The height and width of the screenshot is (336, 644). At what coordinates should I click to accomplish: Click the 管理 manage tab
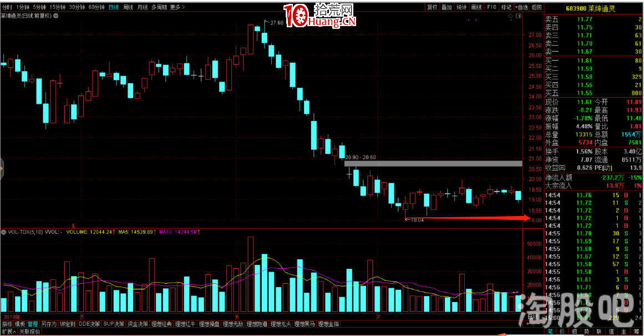coord(32,324)
